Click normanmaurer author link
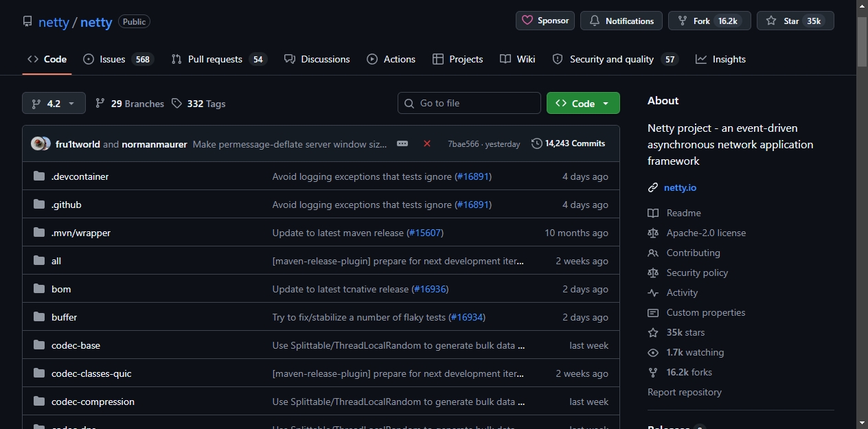 155,144
